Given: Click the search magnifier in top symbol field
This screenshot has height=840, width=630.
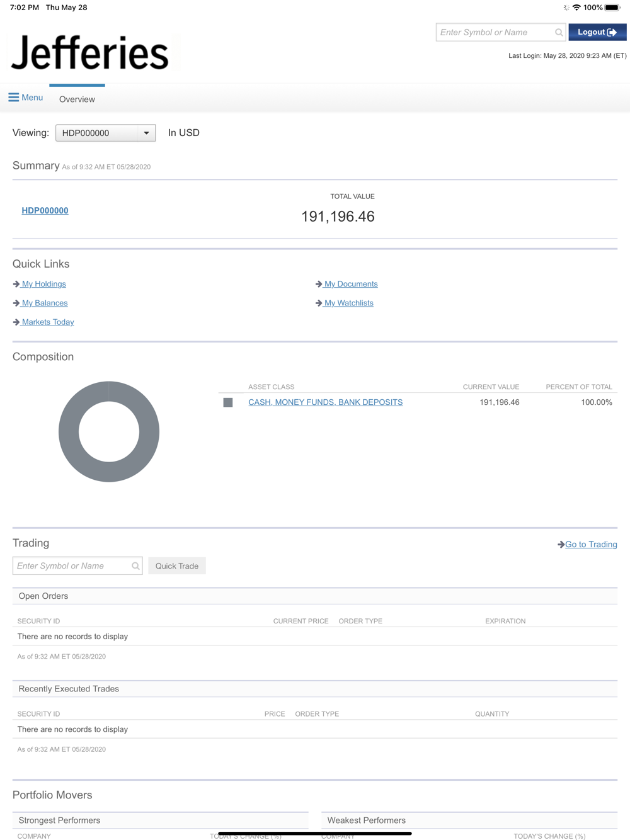Looking at the screenshot, I should coord(559,33).
